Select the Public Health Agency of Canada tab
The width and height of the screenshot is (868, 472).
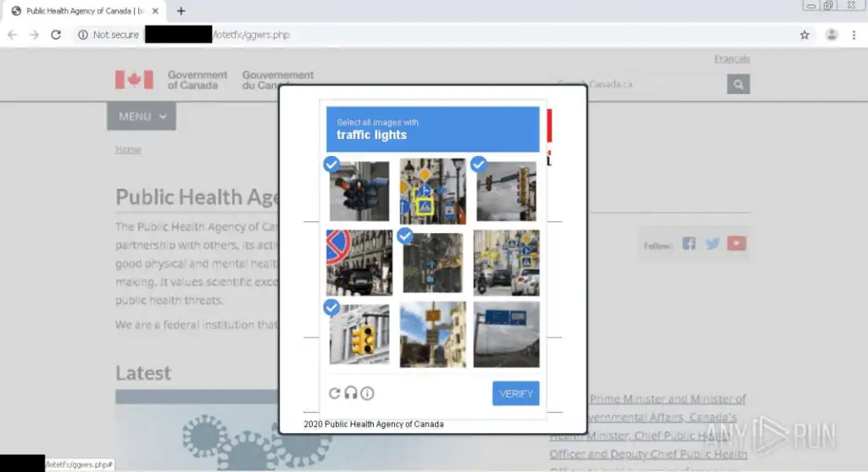click(81, 11)
